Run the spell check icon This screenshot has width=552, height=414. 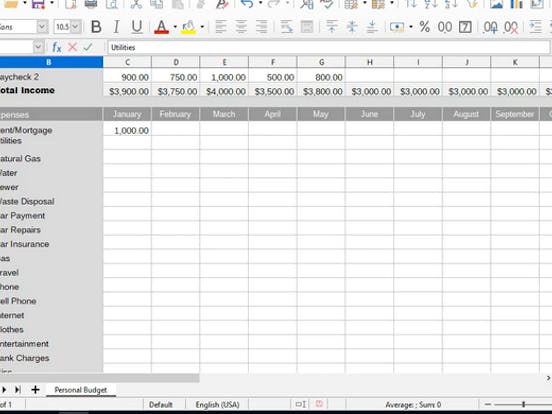[327, 4]
